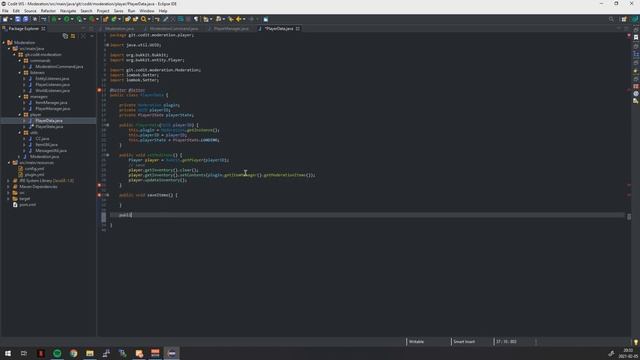Select ModerationCommand.java in the tree
The width and height of the screenshot is (640, 360).
tap(59, 67)
